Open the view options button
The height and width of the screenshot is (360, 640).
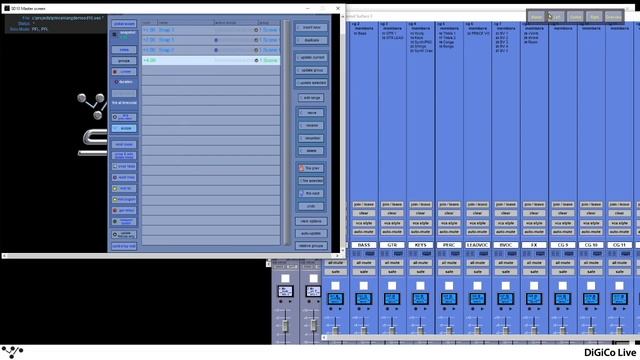(311, 221)
